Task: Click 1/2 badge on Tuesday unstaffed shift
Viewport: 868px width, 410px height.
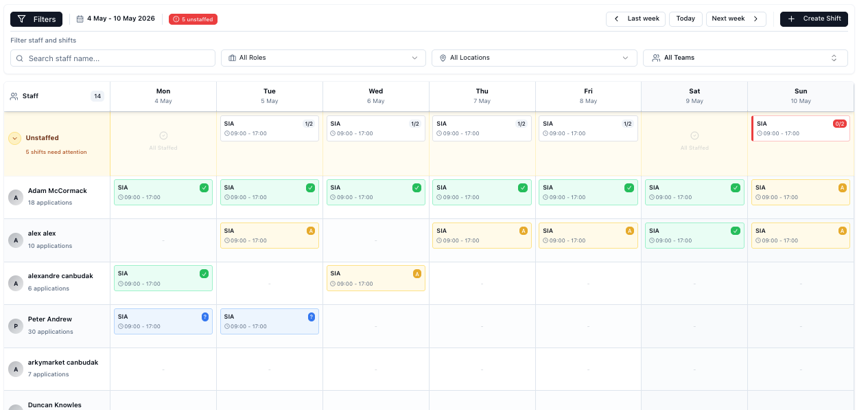Action: (309, 124)
